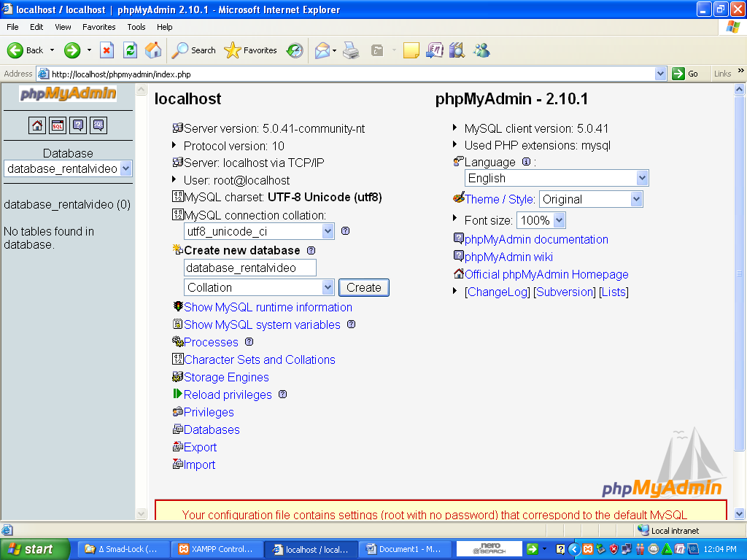This screenshot has height=560, width=747.
Task: Click help icon next to system variables
Action: (351, 324)
